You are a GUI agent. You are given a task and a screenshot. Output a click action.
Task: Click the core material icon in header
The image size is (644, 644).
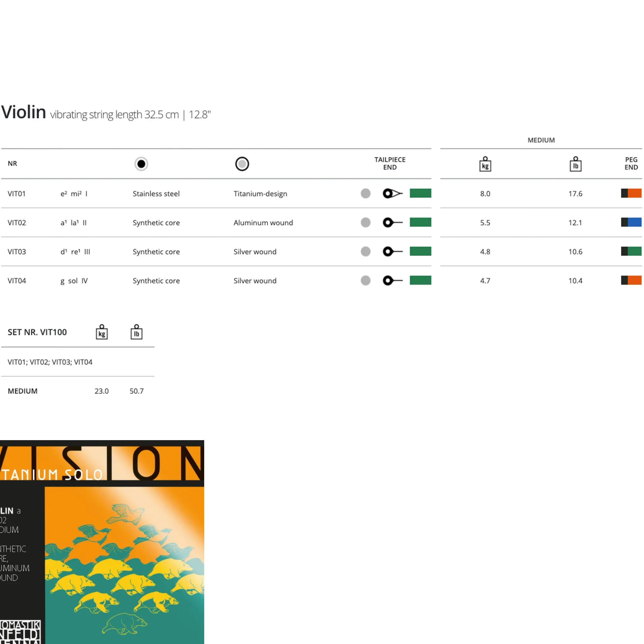(141, 164)
